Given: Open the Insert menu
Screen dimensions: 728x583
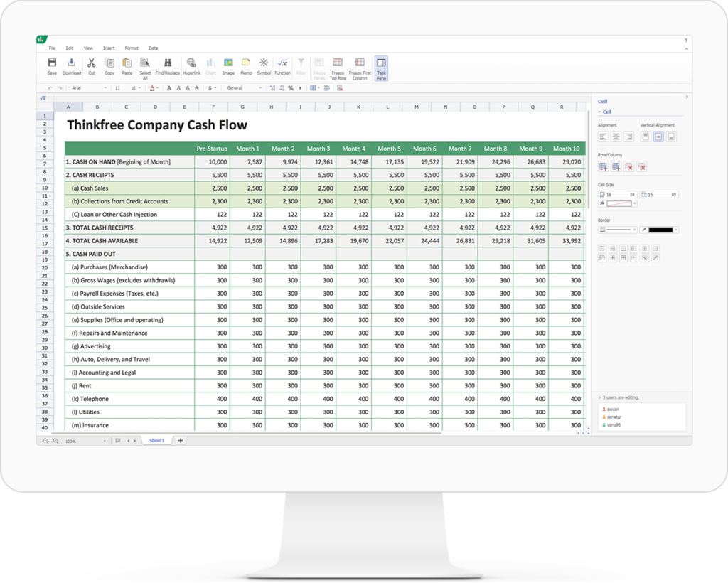Looking at the screenshot, I should point(109,48).
